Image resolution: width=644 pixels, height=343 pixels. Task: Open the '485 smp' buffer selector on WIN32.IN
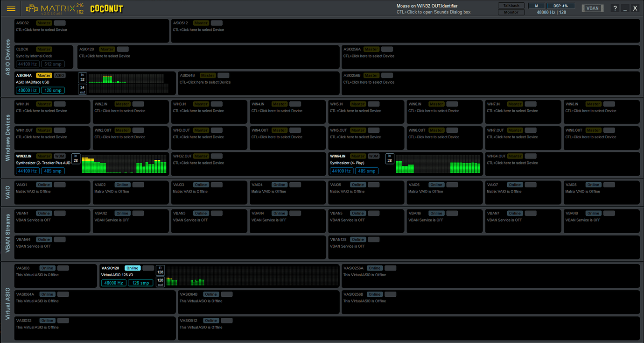tap(53, 171)
